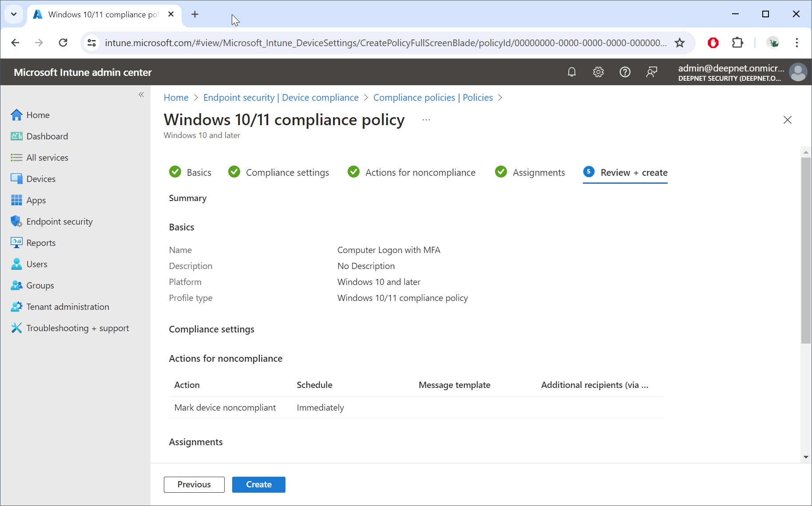Viewport: 812px width, 506px height.
Task: Open the Reports sidebar item
Action: coord(41,243)
